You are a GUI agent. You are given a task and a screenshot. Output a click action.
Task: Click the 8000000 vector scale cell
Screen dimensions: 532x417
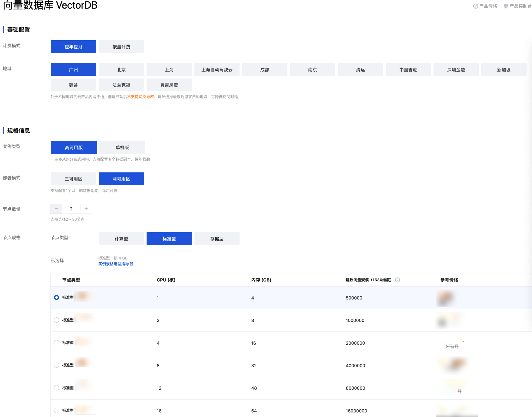[355, 388]
